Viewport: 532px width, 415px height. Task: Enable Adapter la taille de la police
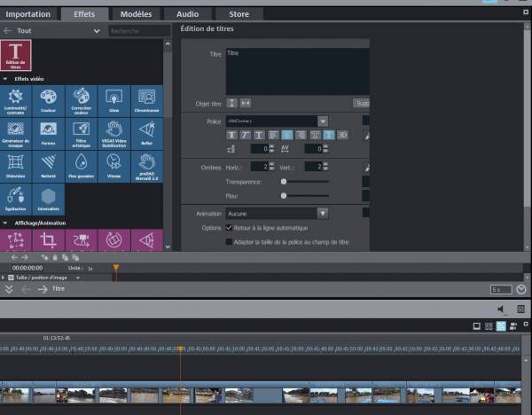coord(230,241)
